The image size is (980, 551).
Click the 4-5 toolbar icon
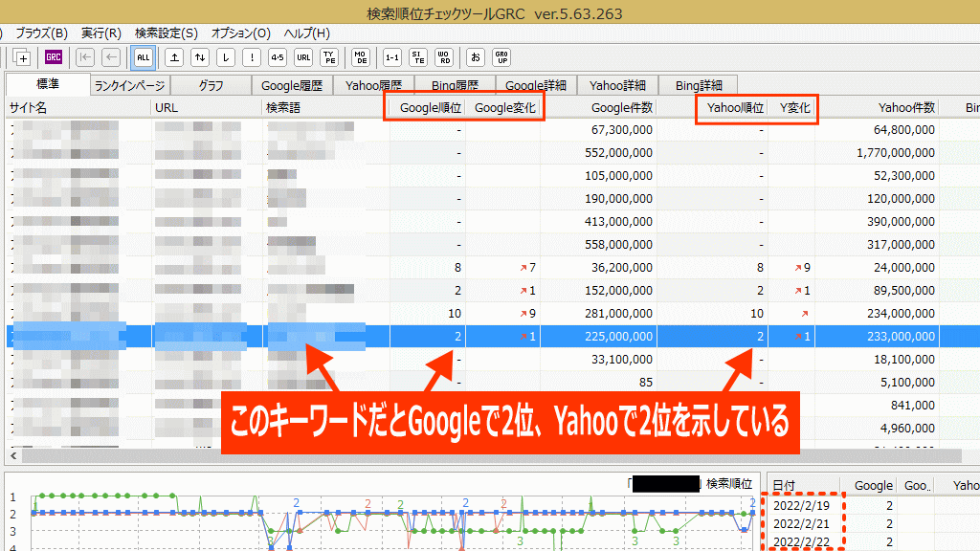[x=278, y=57]
